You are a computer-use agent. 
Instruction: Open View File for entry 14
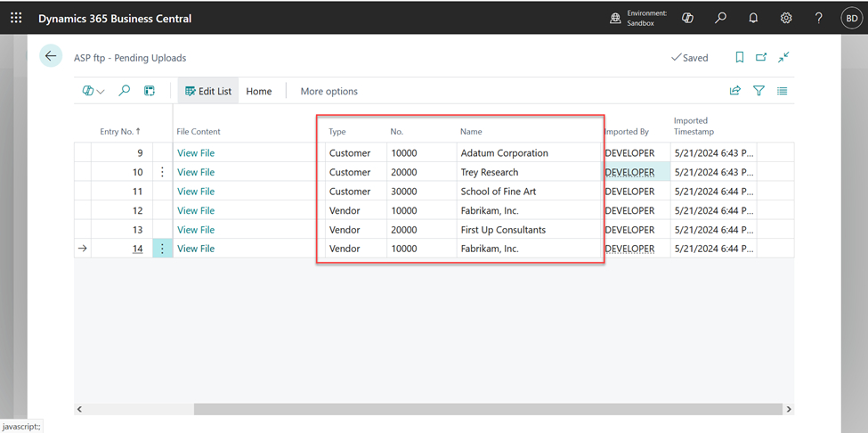pyautogui.click(x=196, y=249)
